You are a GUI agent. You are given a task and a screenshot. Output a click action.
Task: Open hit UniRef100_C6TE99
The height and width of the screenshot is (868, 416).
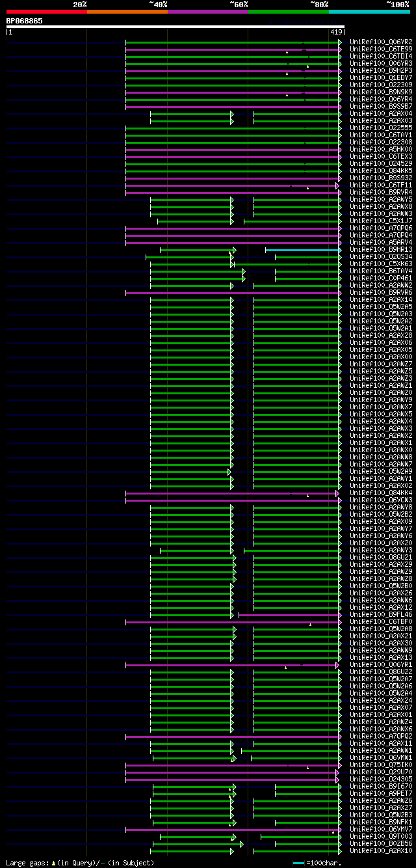coord(381,49)
